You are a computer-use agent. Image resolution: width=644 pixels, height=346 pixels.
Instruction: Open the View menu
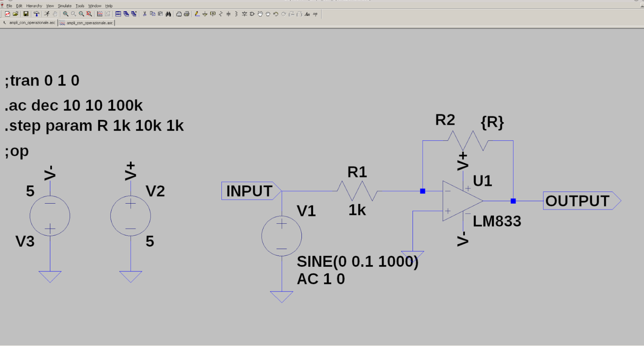tap(50, 6)
